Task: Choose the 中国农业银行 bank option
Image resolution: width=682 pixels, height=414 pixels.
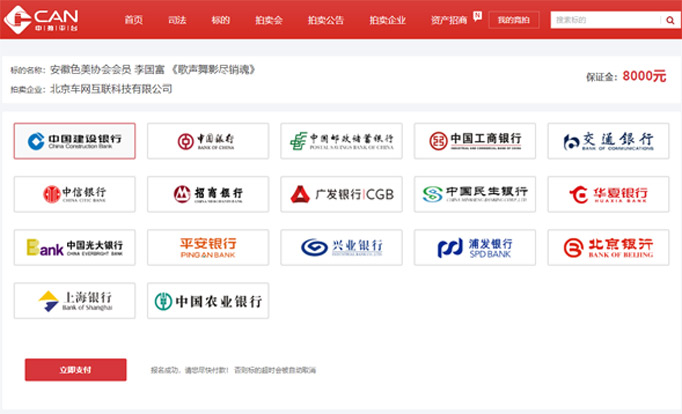Action: (x=208, y=301)
